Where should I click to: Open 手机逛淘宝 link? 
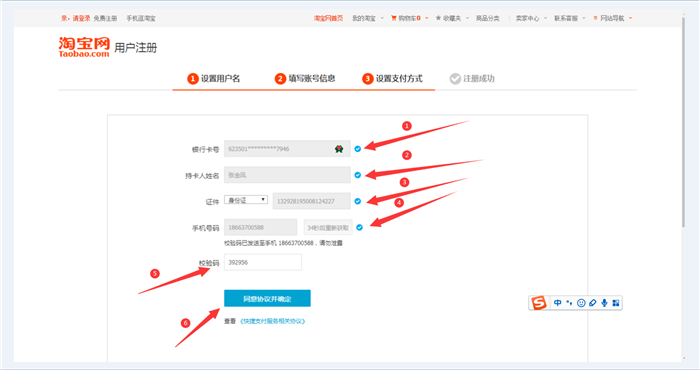(x=141, y=18)
